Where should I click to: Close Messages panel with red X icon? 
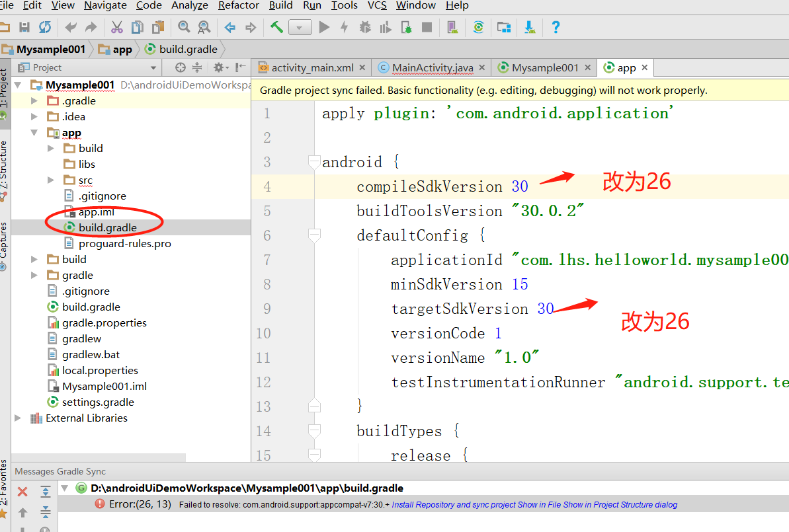pos(22,492)
